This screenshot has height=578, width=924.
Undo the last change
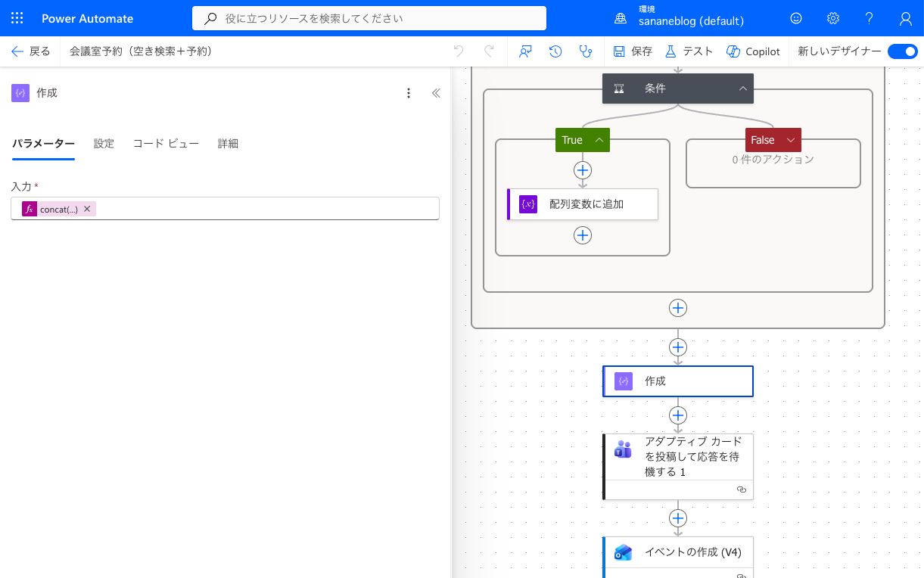point(459,51)
